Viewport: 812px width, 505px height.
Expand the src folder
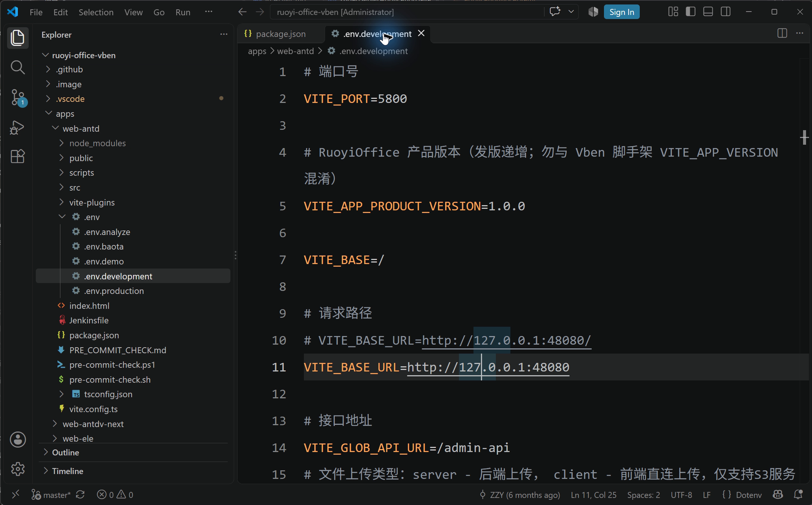pos(62,187)
